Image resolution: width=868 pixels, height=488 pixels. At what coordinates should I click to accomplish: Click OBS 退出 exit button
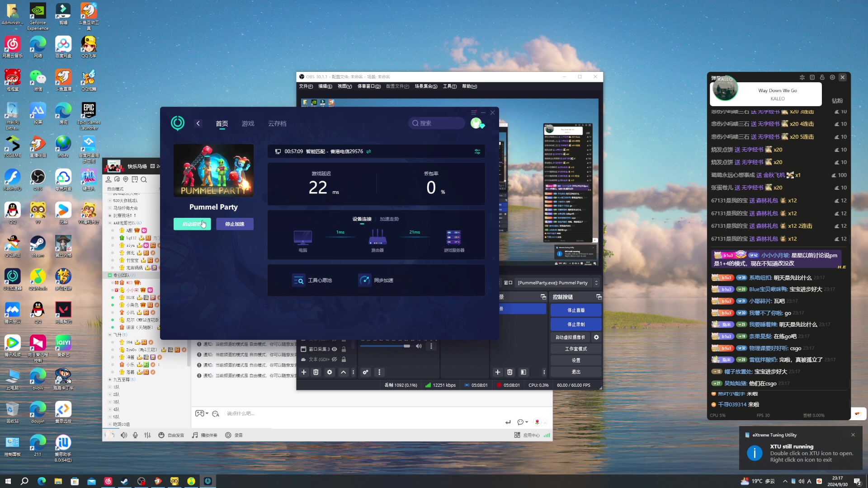coord(576,372)
